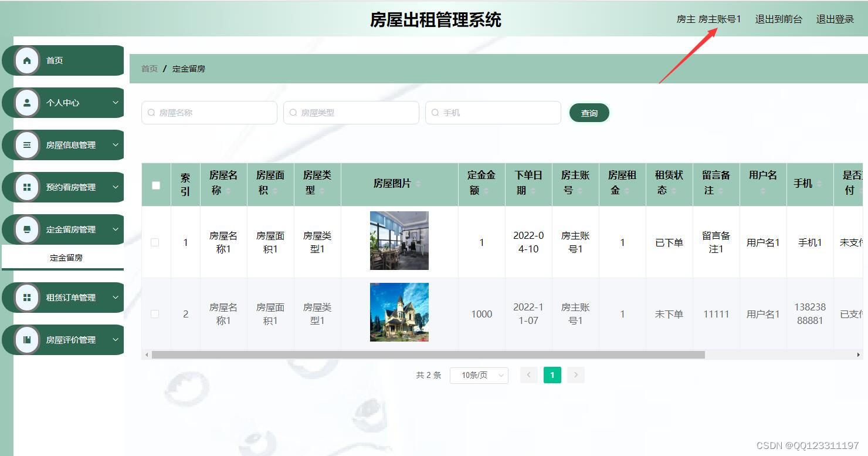Click the horizontal table scrollbar thumb
Viewport: 868px width, 456px height.
pos(428,354)
